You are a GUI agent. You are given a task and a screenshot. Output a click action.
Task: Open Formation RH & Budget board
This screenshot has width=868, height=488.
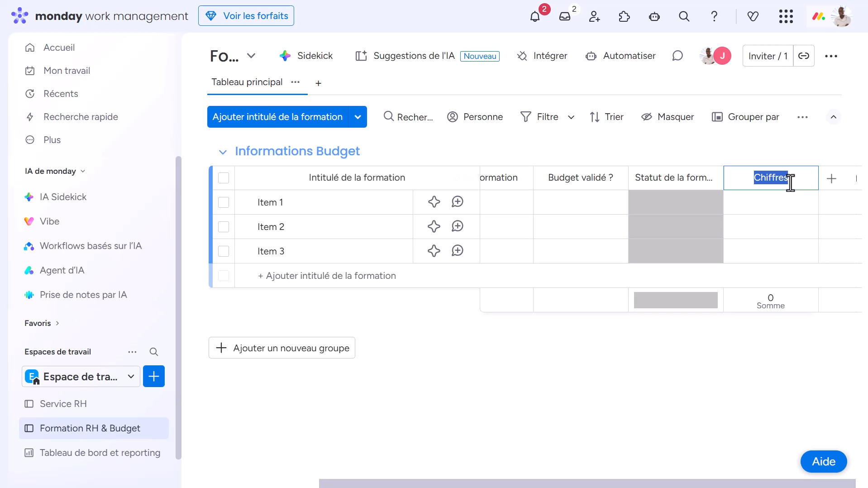point(90,428)
